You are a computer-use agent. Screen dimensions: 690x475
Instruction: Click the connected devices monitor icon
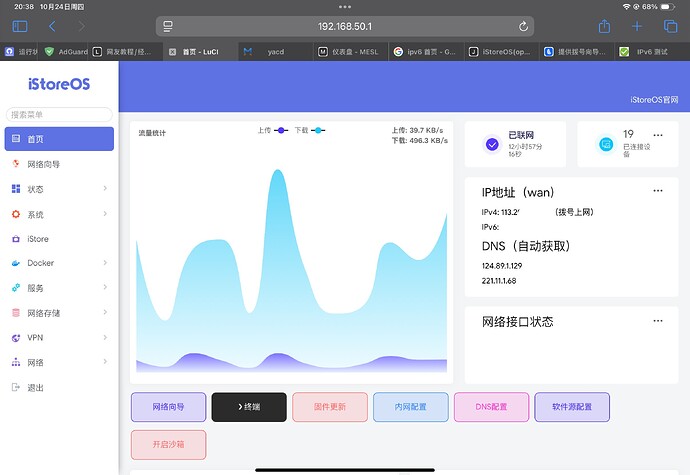(605, 144)
